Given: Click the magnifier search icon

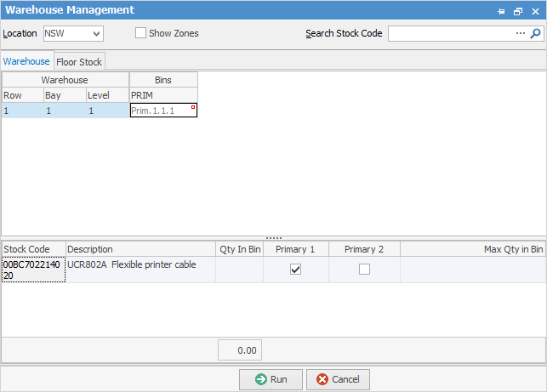Looking at the screenshot, I should click(x=536, y=34).
